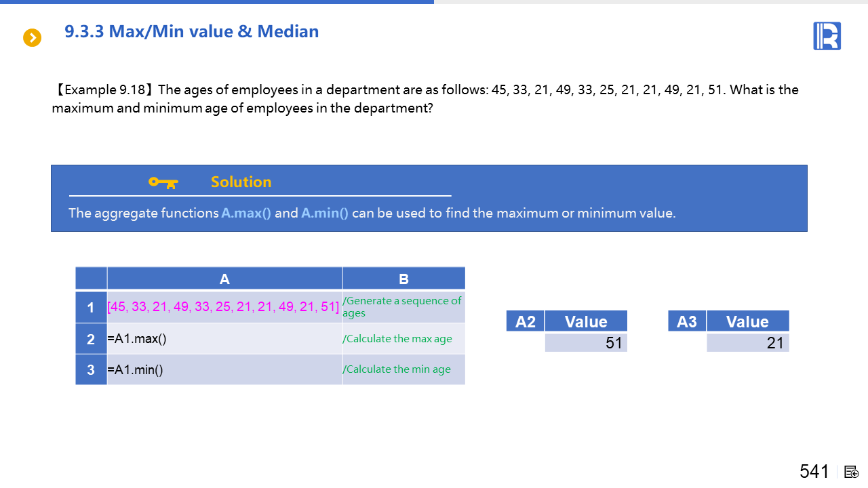Screen dimensions: 868x488
Task: Click the A3 result value 21
Action: coord(748,343)
